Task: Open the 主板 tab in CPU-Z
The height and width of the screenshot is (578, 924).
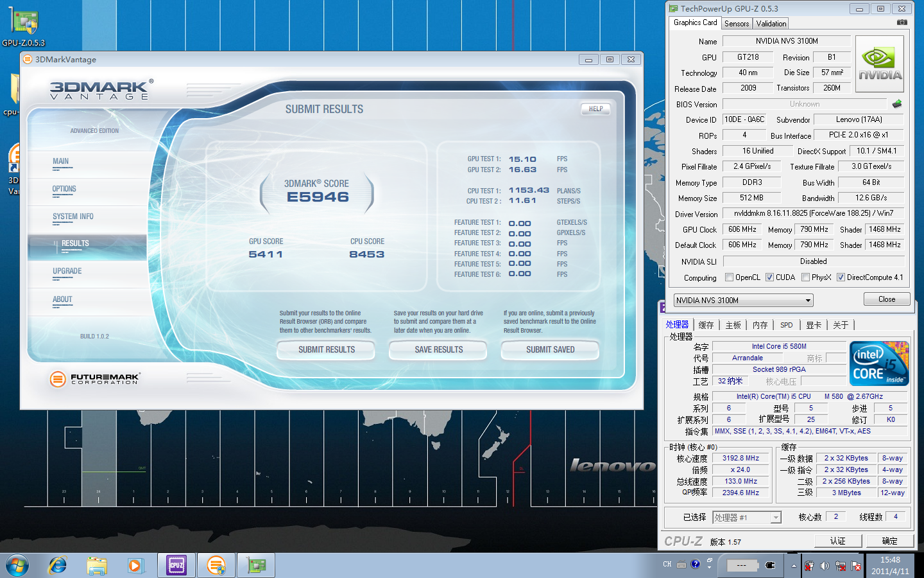Action: (733, 325)
